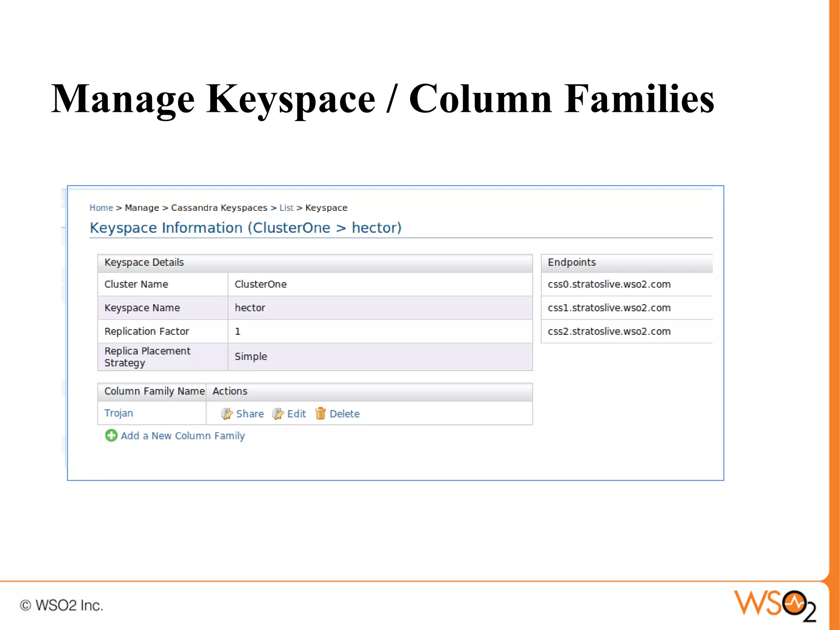Click the Replication Factor label

pos(147,331)
